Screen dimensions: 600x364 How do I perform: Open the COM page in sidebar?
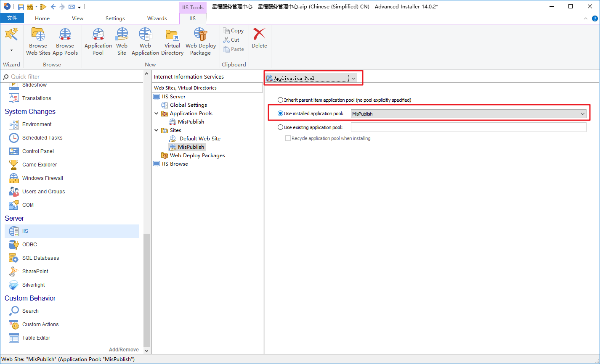[x=28, y=205]
